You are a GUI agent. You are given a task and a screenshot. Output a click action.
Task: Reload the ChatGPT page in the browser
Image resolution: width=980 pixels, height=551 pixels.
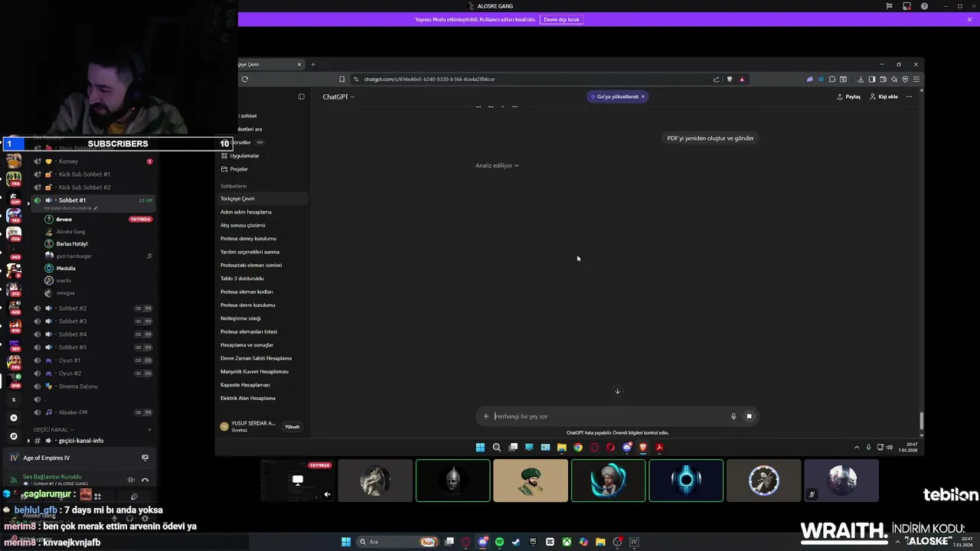coord(245,79)
